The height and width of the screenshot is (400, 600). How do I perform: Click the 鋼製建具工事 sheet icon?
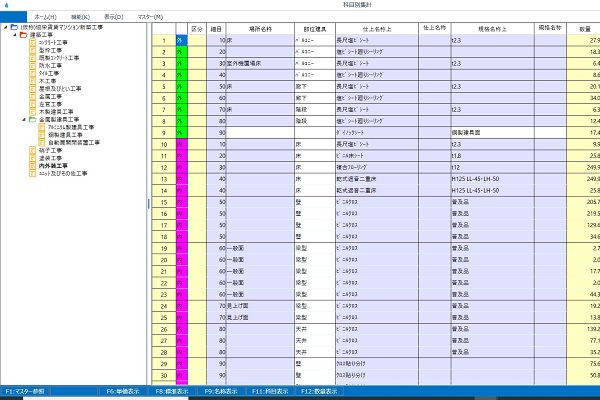click(x=42, y=135)
